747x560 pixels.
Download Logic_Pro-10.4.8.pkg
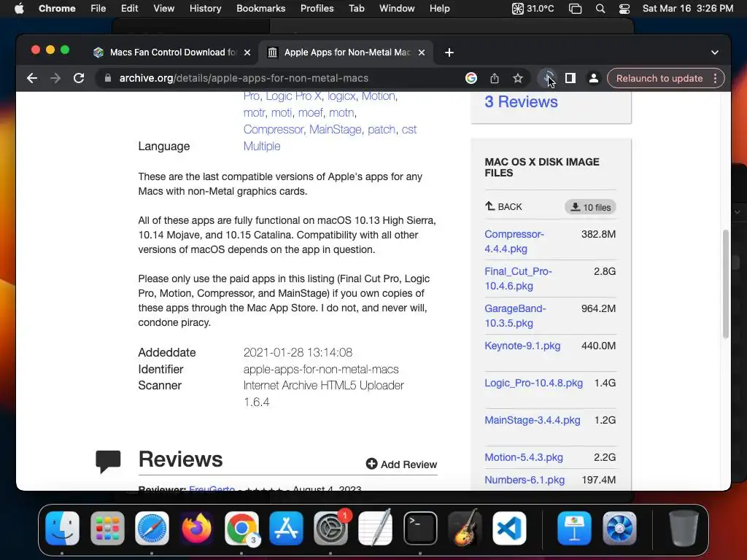click(533, 383)
